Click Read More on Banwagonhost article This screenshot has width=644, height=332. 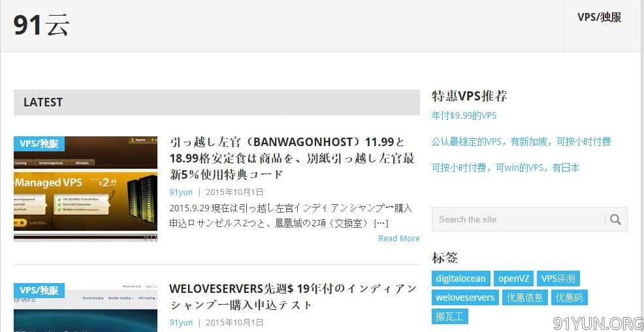pos(399,239)
